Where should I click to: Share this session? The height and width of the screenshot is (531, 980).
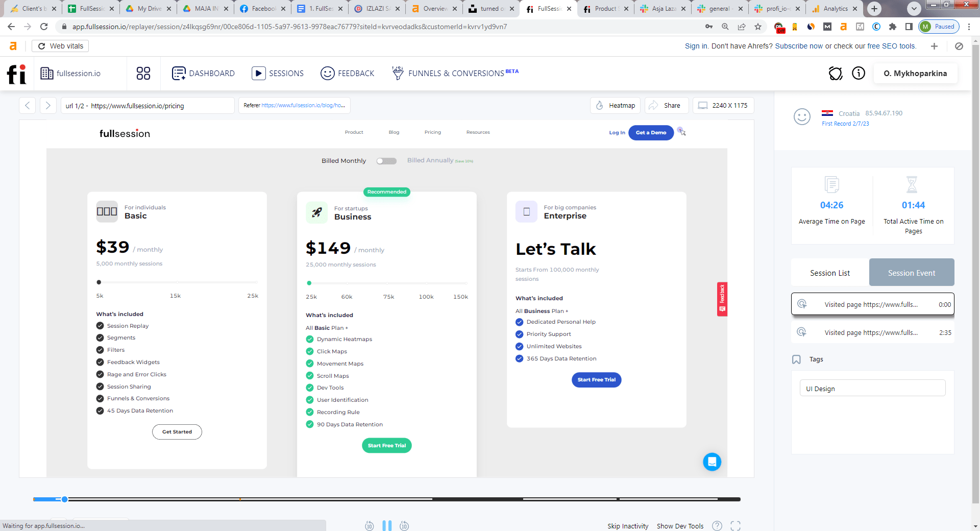pos(667,106)
